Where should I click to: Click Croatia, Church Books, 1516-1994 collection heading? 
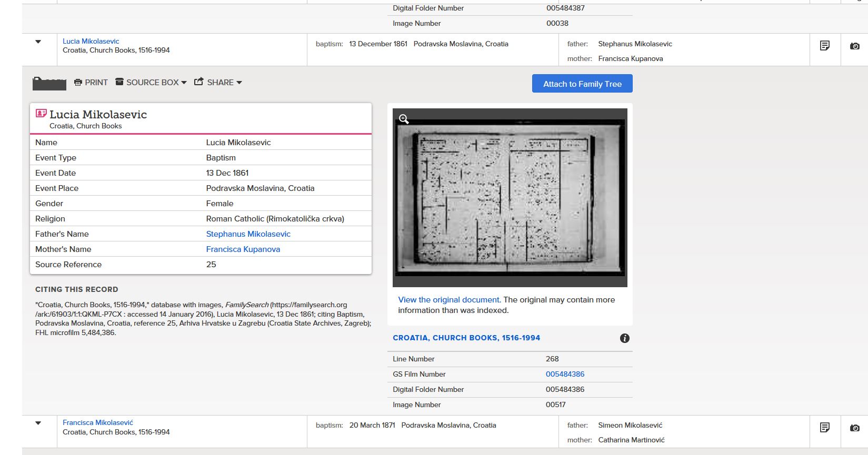466,338
